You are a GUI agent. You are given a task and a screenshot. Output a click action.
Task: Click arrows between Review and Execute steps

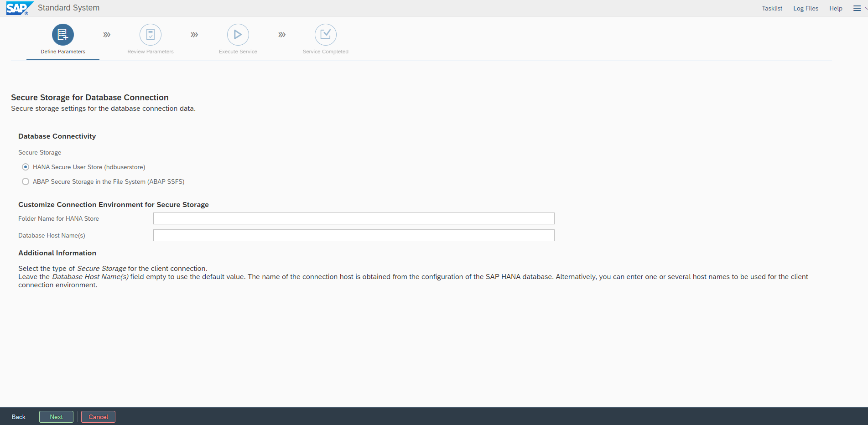pyautogui.click(x=194, y=35)
